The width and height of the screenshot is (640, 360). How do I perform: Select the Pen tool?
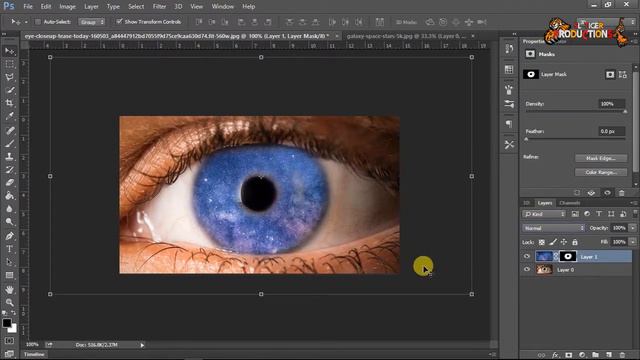point(9,236)
